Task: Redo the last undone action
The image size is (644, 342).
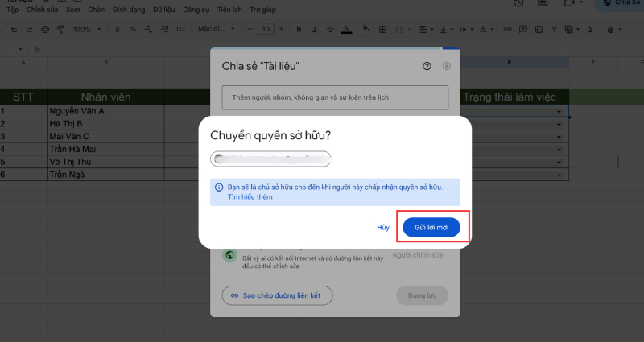Action: pyautogui.click(x=29, y=29)
